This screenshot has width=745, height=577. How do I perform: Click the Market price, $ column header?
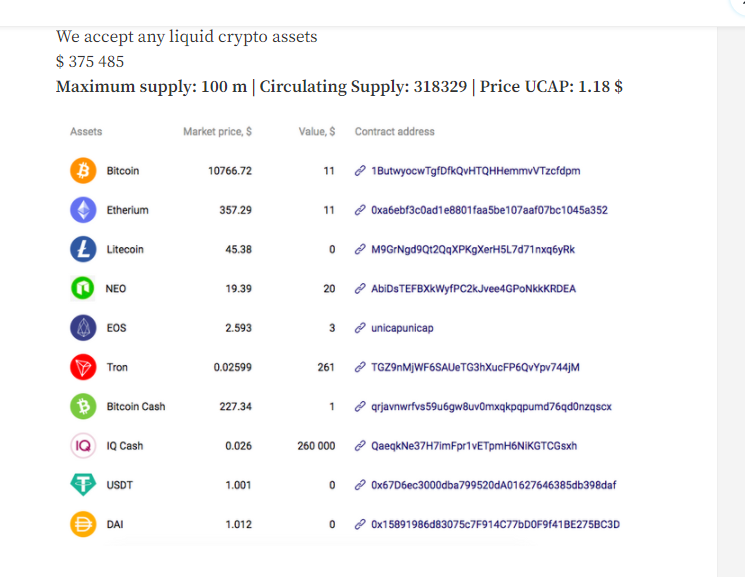(x=218, y=132)
